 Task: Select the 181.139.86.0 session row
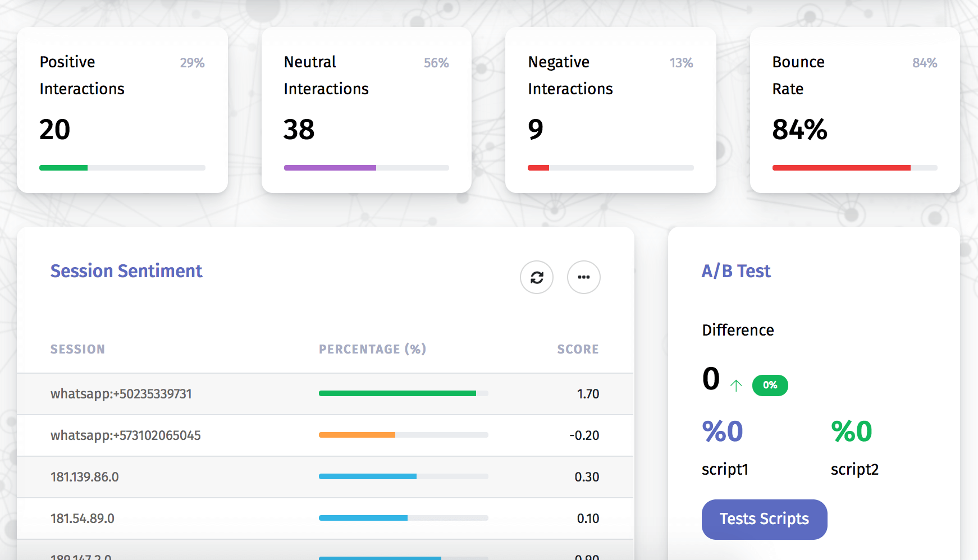pos(325,477)
